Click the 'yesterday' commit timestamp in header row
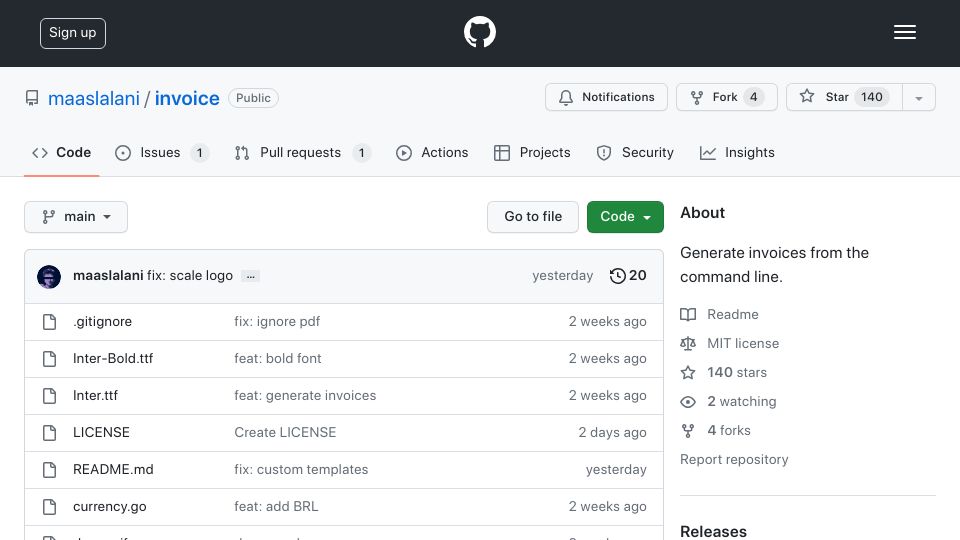The width and height of the screenshot is (960, 540). 562,276
